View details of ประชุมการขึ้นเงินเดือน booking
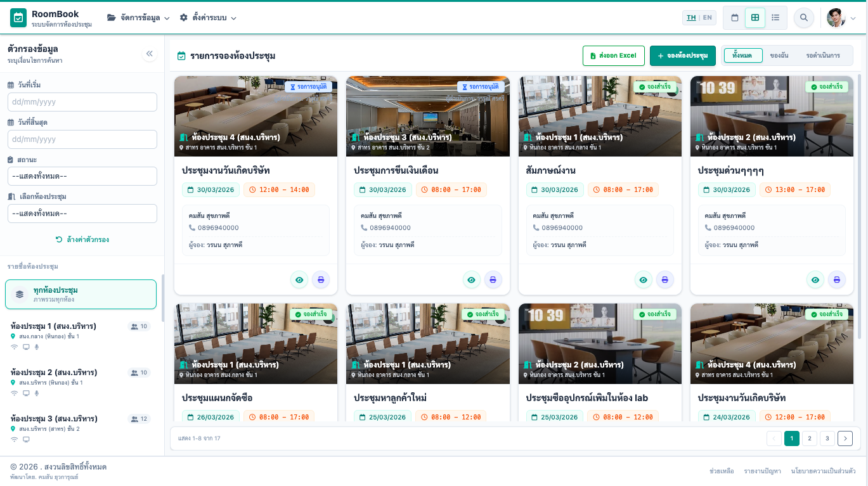Viewport: 868px width, 486px height. [471, 279]
